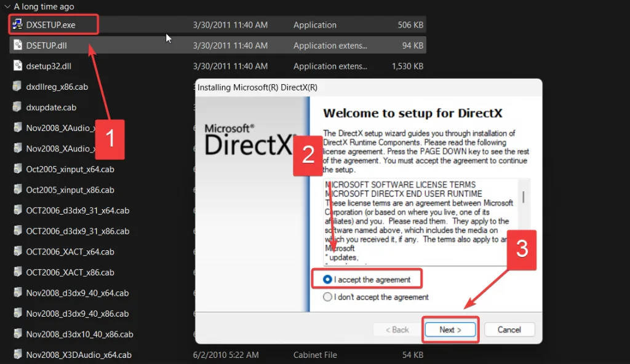The width and height of the screenshot is (630, 364).
Task: Select the Nov2008_X3DAudio_x64.cab file name
Action: point(79,355)
